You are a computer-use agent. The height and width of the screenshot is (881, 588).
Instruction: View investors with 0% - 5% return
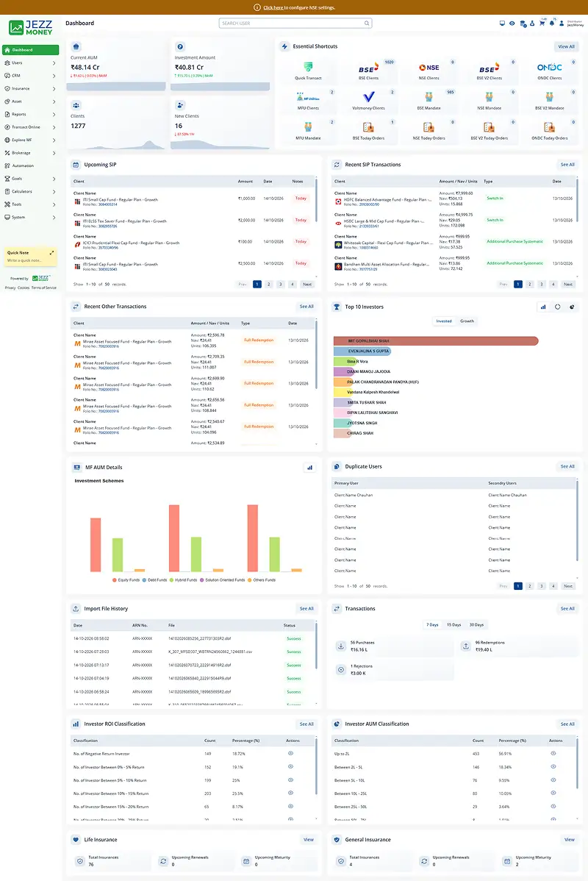tap(290, 766)
